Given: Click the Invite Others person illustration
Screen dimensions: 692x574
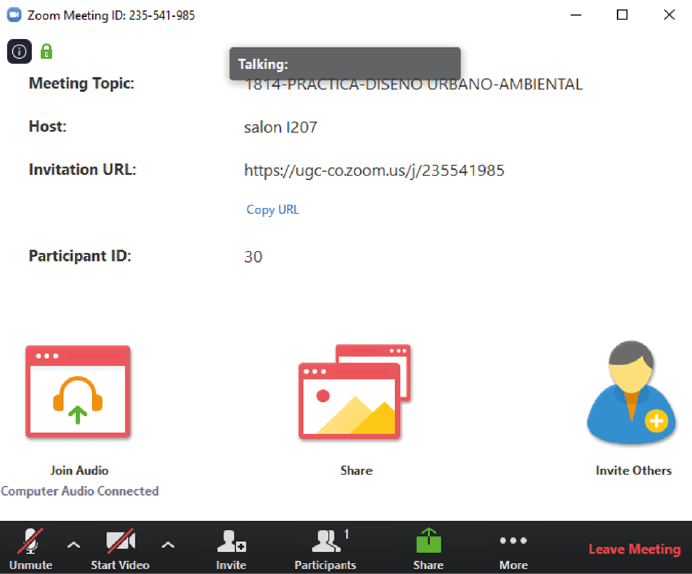Looking at the screenshot, I should [632, 392].
